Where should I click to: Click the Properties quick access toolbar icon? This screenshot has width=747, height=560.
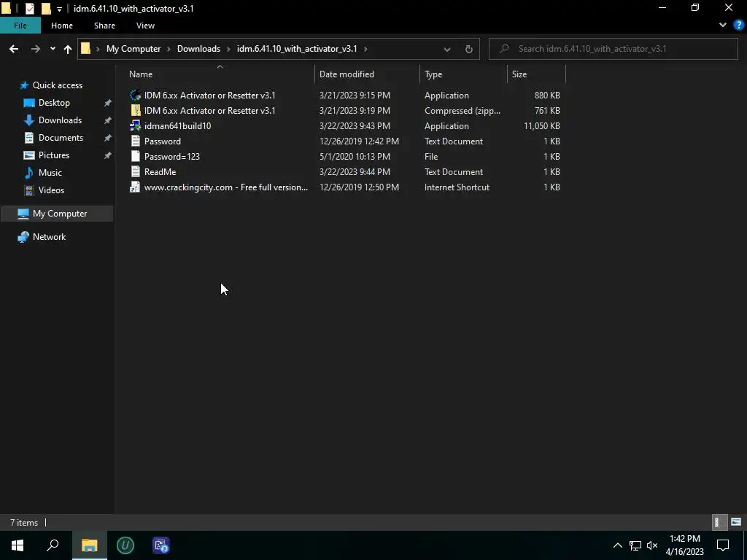coord(29,9)
